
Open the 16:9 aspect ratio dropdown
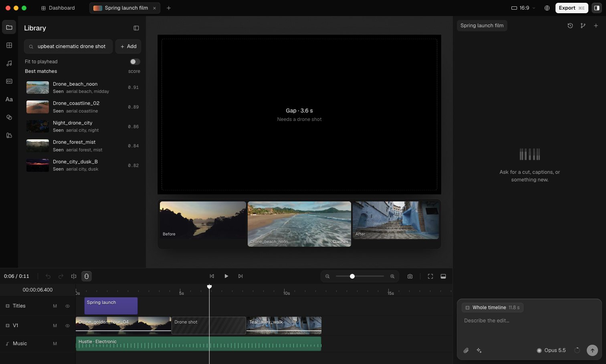(x=523, y=8)
